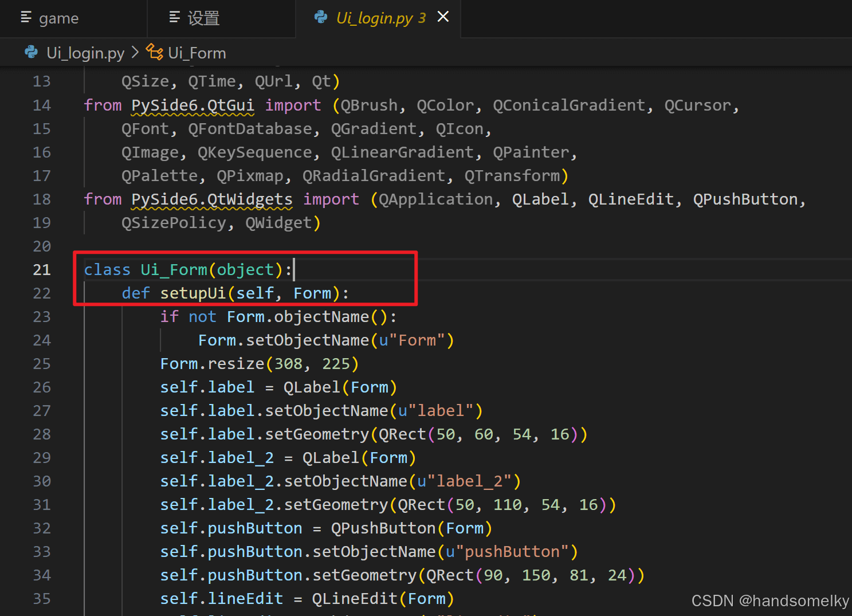The width and height of the screenshot is (852, 616).
Task: Click the class name Ui_Form on line 21
Action: point(174,270)
